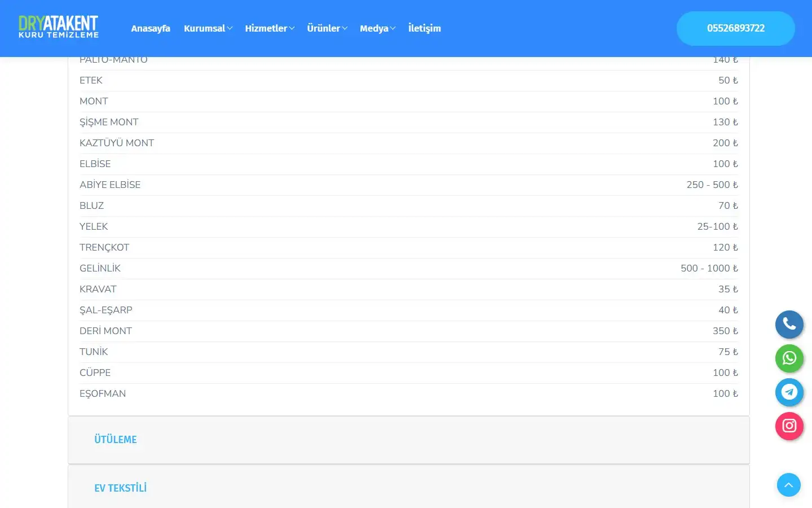
Task: Select the 35 ₺ price value
Action: tap(728, 289)
